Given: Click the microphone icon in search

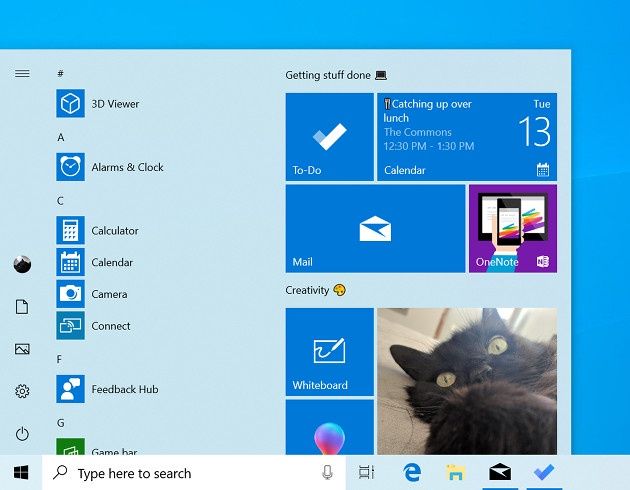Looking at the screenshot, I should pos(327,473).
